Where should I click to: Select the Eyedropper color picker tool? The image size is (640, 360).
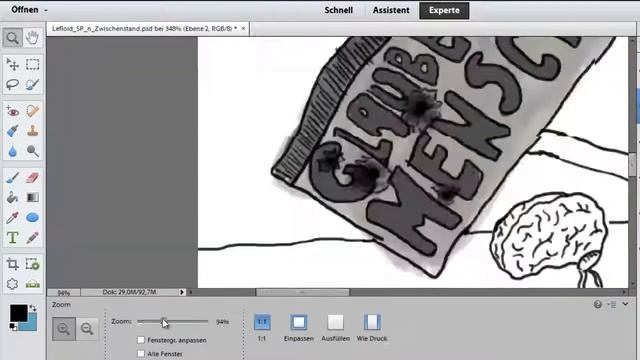pos(13,218)
